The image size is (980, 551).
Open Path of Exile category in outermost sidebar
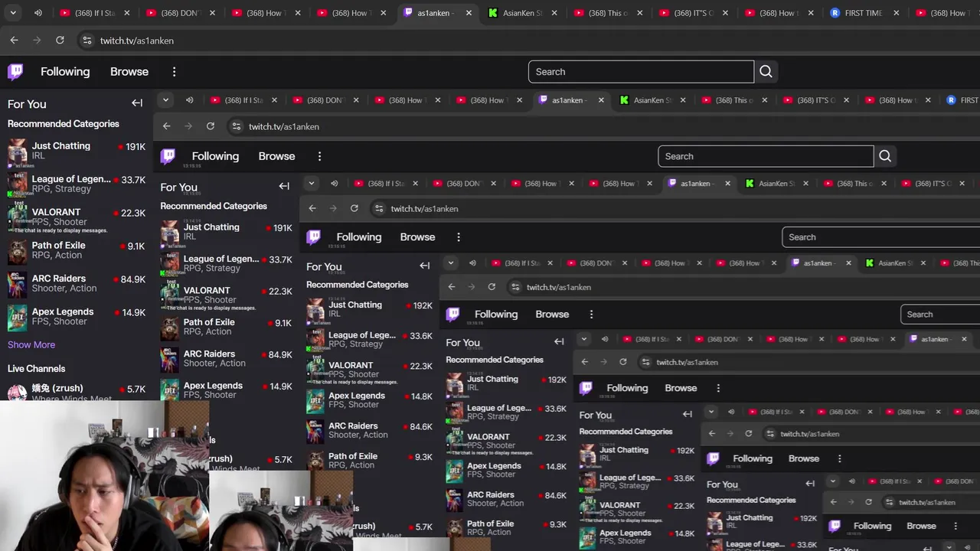77,250
